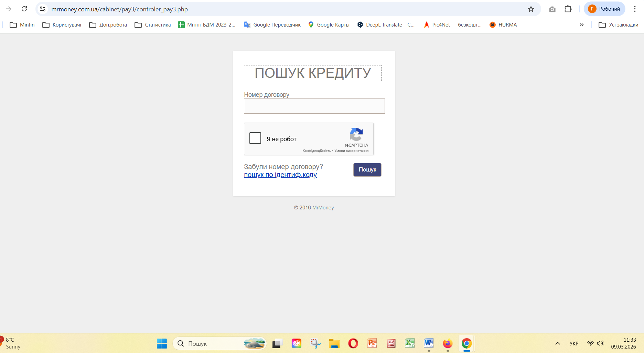Open the Windows Start menu

[x=162, y=343]
